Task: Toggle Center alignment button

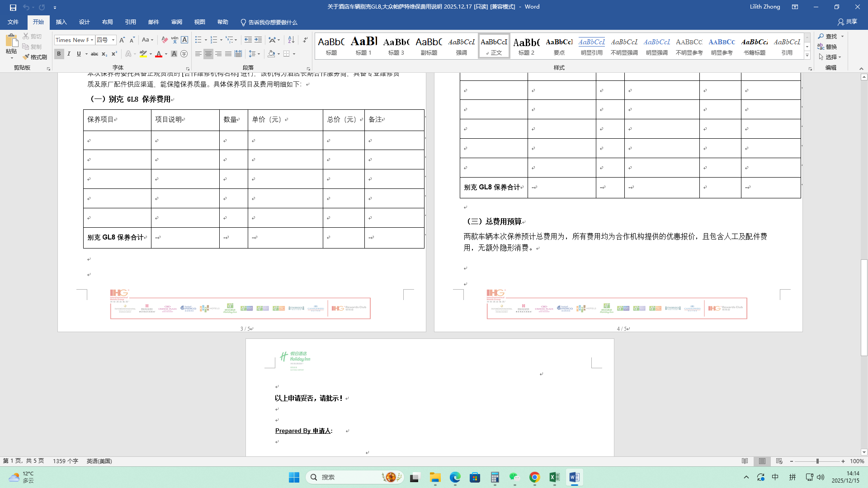Action: point(208,54)
